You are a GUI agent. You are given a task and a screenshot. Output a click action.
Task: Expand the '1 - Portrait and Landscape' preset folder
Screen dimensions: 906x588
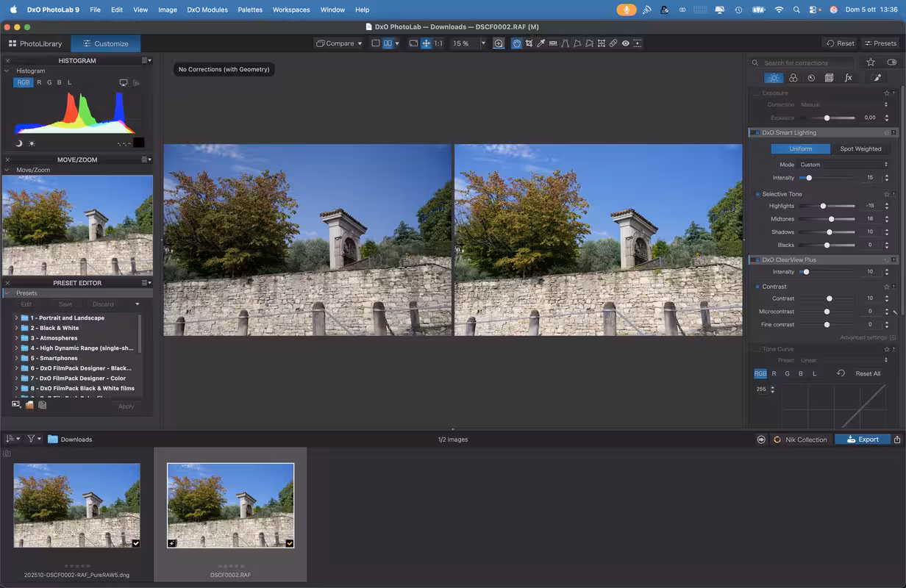pos(16,318)
